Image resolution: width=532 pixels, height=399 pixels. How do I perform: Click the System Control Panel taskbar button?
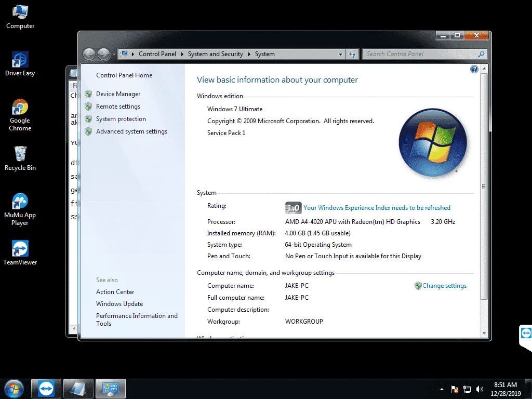111,389
